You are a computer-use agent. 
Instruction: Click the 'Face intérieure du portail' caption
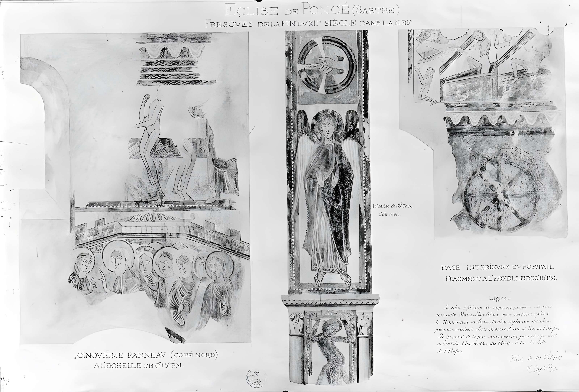pyautogui.click(x=497, y=267)
